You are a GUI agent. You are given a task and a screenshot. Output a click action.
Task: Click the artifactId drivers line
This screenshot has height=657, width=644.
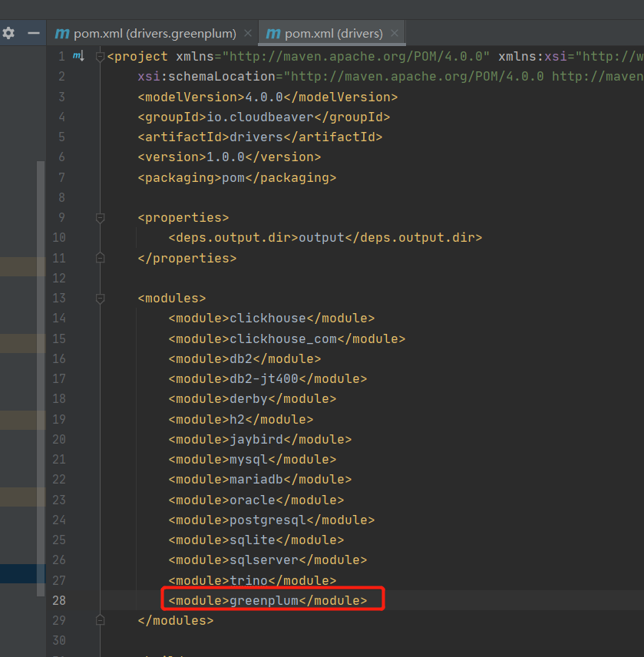pos(260,137)
